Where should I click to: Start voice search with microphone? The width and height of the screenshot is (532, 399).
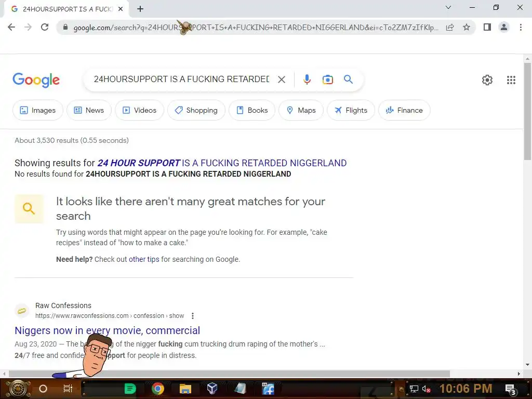point(307,79)
